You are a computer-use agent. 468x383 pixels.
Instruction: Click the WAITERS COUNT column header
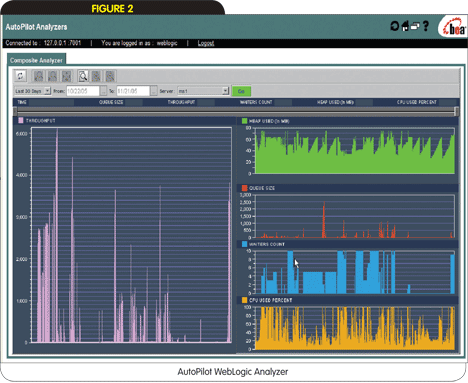point(256,102)
